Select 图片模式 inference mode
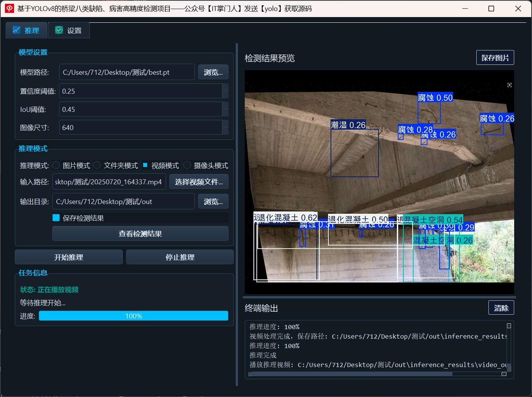This screenshot has height=397, width=532. [x=56, y=165]
